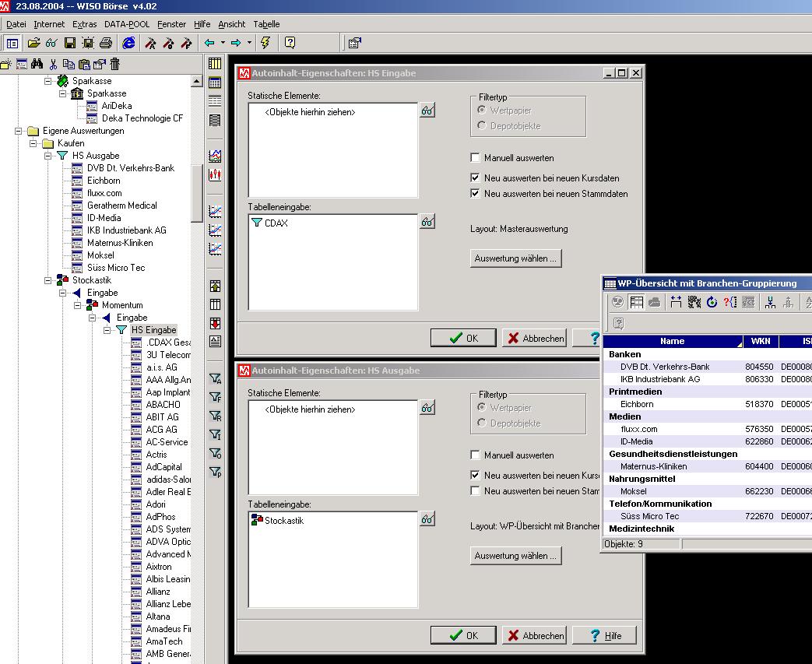Open the DATA-POOL menu

coord(127,24)
